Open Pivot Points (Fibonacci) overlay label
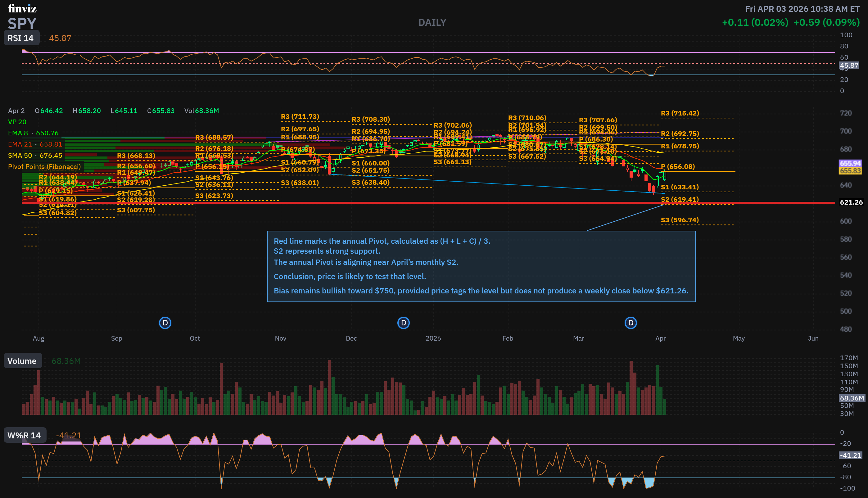 point(44,167)
